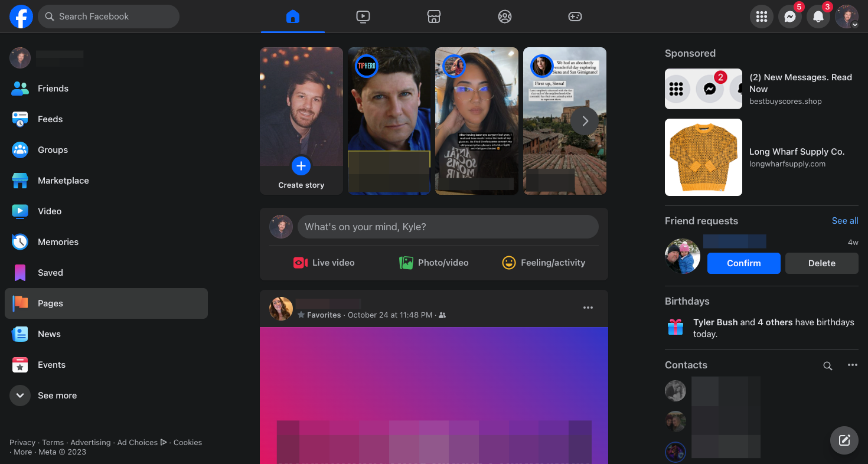Choose Feeling/activity for post
This screenshot has width=868, height=464.
coord(544,263)
